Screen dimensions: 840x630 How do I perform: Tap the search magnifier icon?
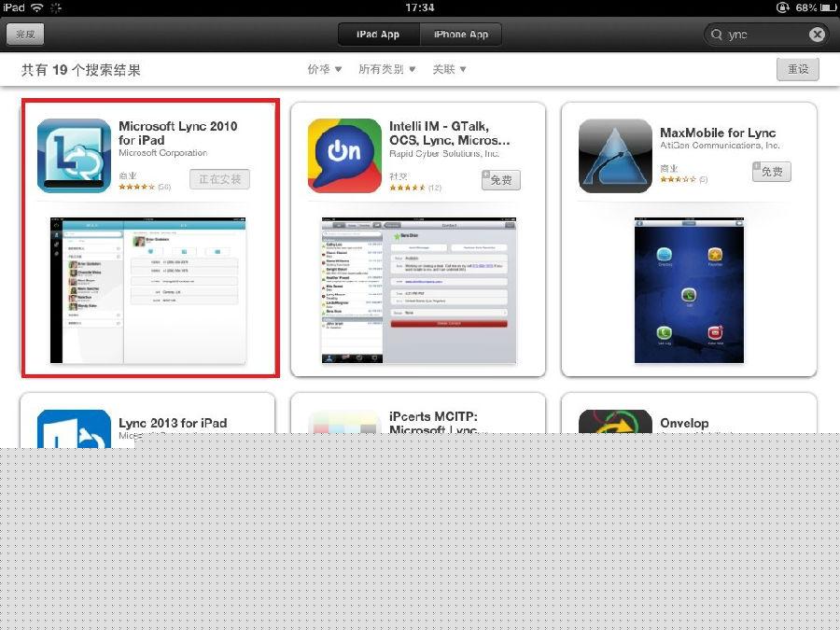click(x=716, y=35)
